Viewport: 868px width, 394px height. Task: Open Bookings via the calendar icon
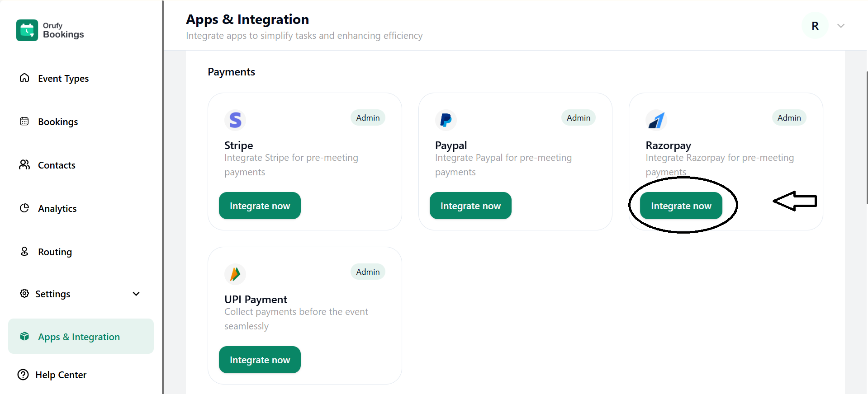pos(24,121)
